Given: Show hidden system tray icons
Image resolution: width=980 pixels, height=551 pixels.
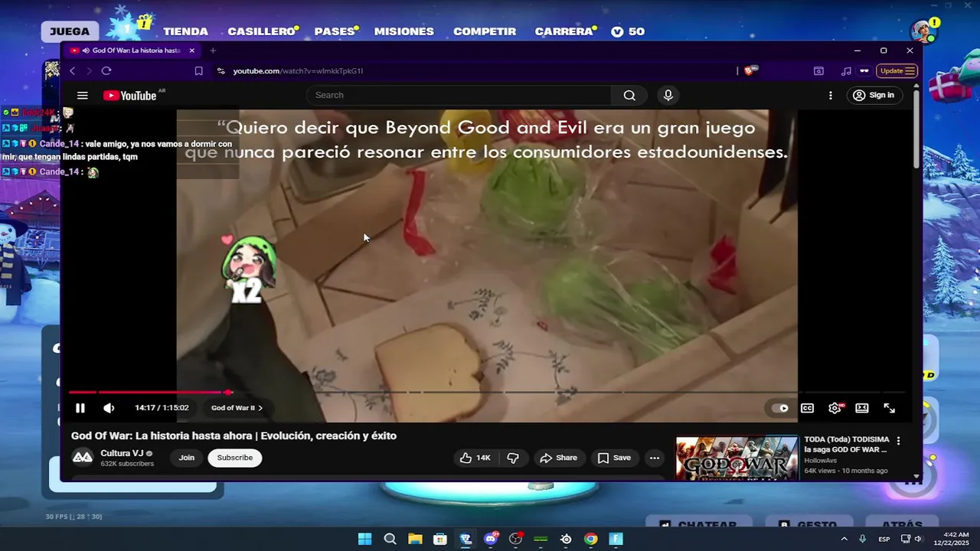Looking at the screenshot, I should tap(844, 539).
